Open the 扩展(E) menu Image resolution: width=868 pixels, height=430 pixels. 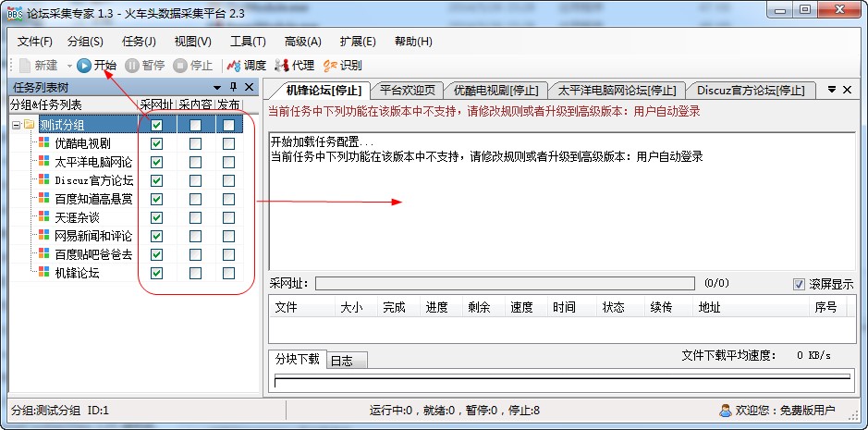(358, 42)
